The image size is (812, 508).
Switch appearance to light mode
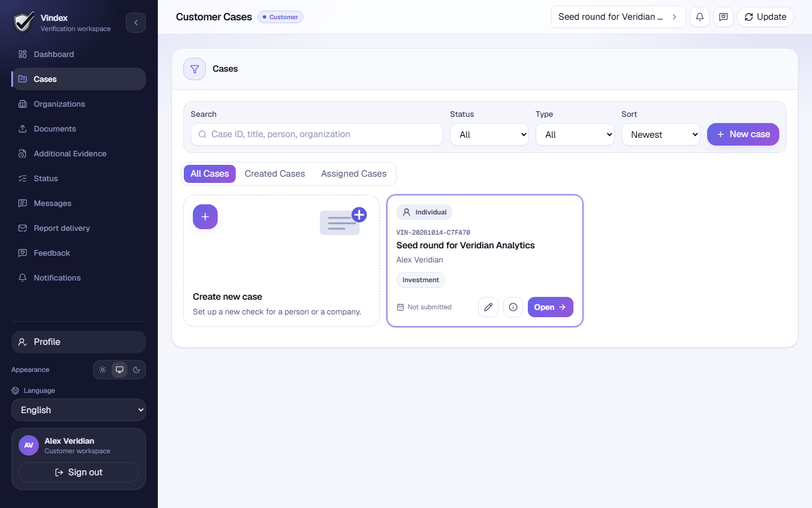point(103,370)
